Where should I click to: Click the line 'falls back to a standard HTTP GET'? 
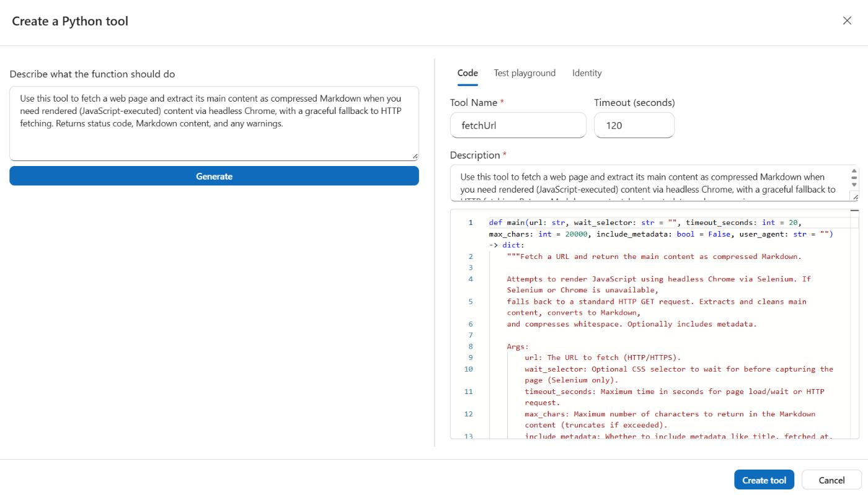[x=657, y=307]
